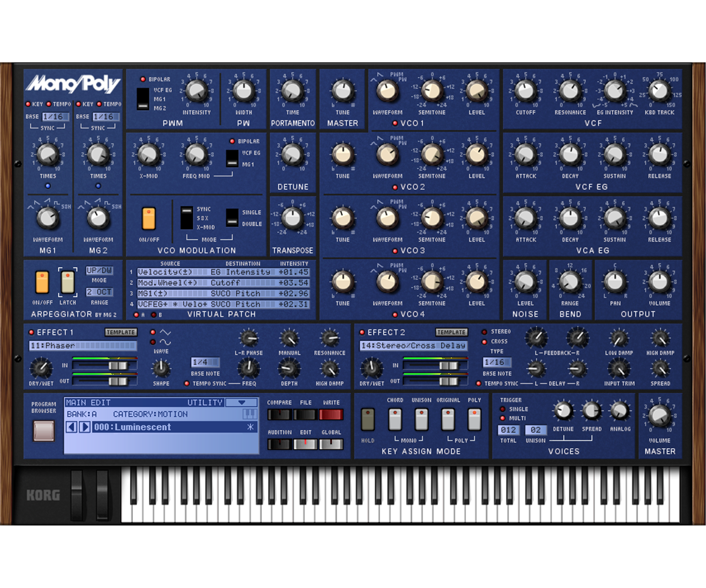Toggle MG1 KEY sync LED
This screenshot has width=706, height=588.
point(28,104)
